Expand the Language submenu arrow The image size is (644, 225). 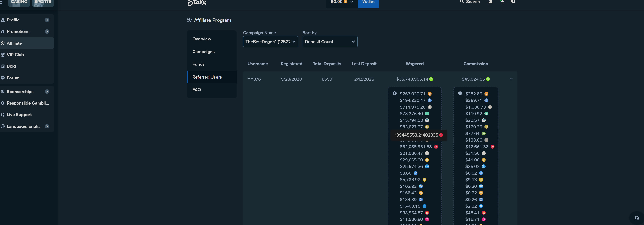coord(47,126)
